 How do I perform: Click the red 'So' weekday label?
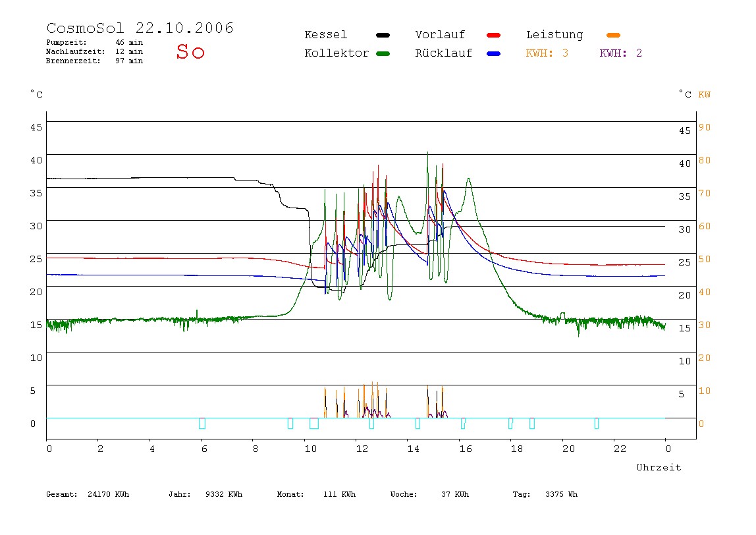[190, 51]
